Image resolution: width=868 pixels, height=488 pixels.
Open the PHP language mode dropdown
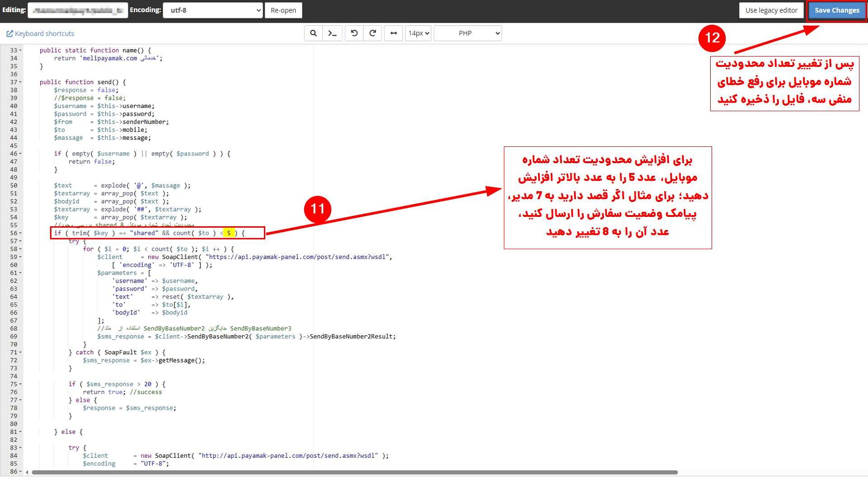pos(467,33)
